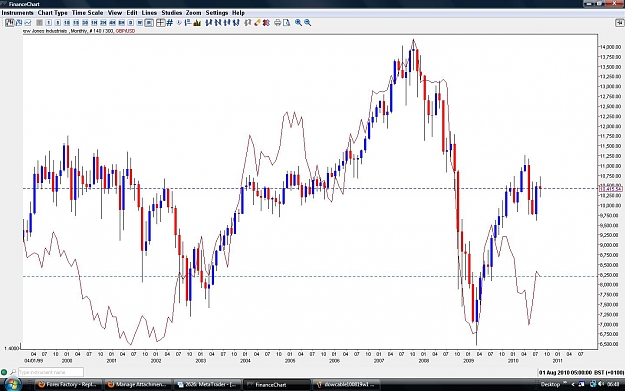Open the Zoom menu
The height and width of the screenshot is (391, 625).
193,13
